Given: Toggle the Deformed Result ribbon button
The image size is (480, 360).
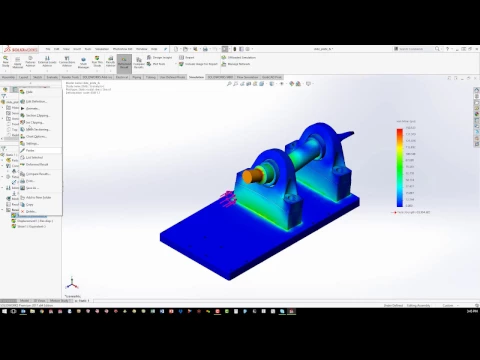Looking at the screenshot, I should [x=124, y=63].
